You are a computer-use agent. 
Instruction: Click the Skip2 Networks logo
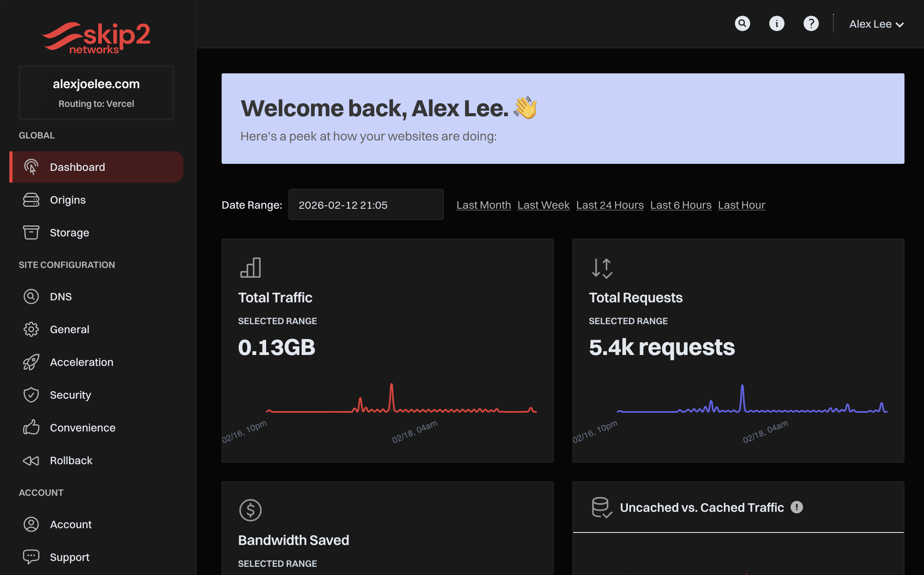pos(96,38)
